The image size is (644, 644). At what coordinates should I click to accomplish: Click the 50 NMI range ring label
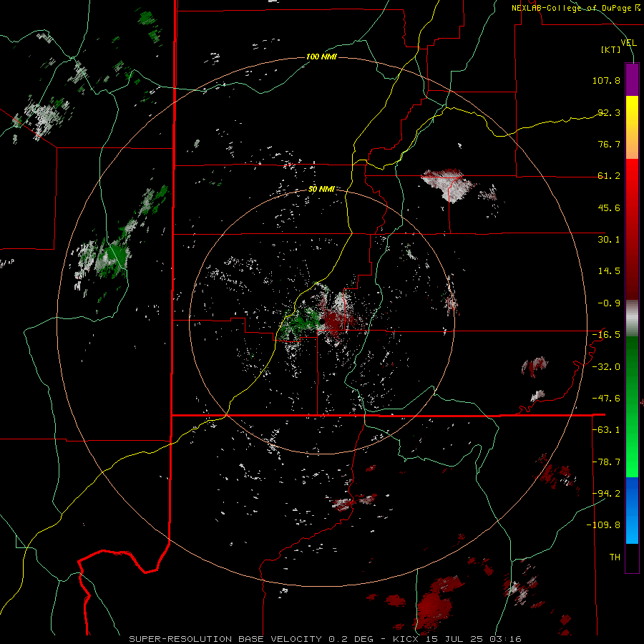point(321,189)
